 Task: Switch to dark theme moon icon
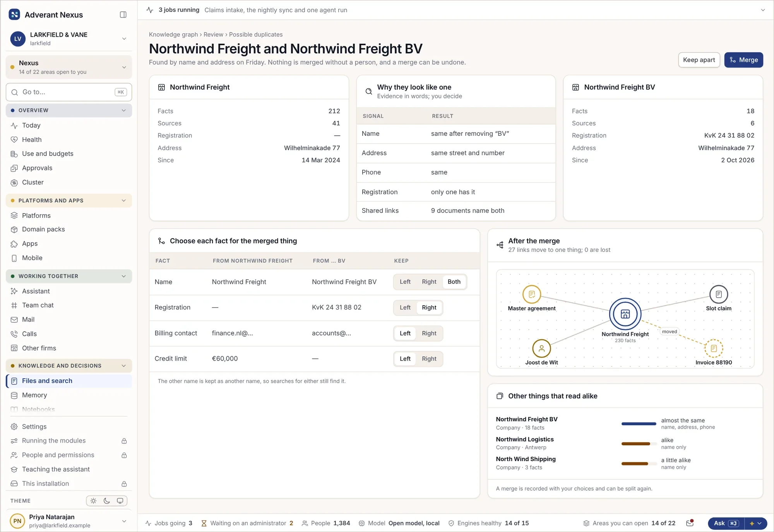107,501
